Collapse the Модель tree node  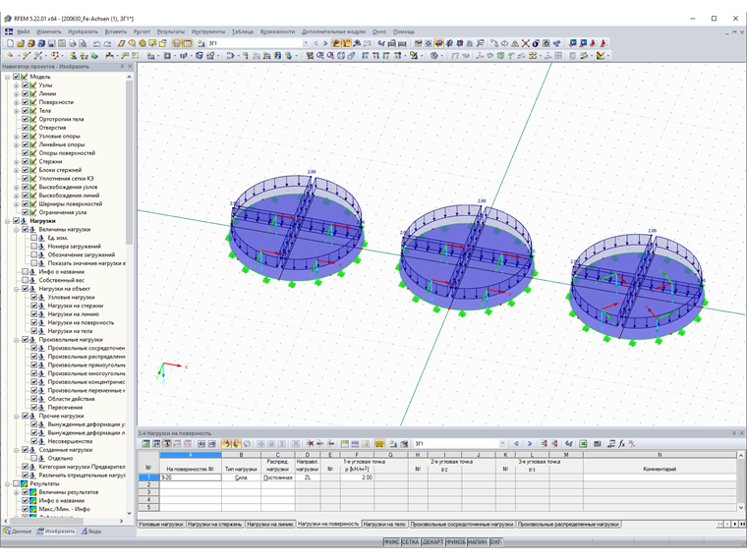click(8, 77)
